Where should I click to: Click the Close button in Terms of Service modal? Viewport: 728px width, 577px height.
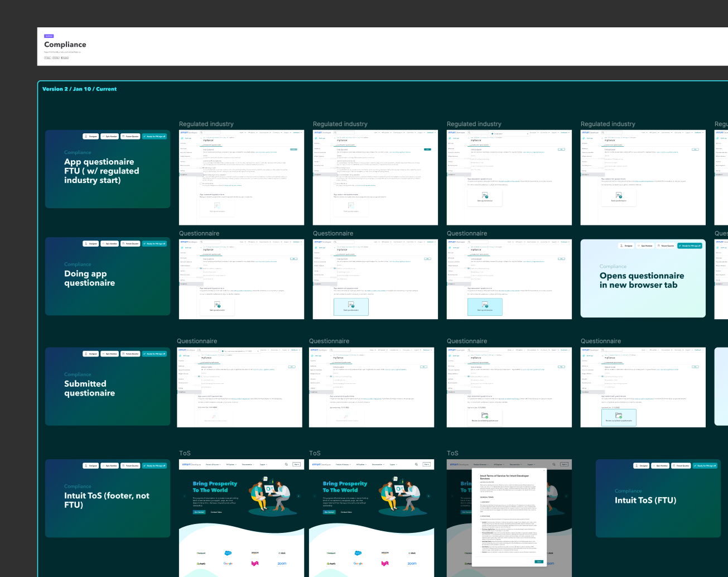point(539,561)
